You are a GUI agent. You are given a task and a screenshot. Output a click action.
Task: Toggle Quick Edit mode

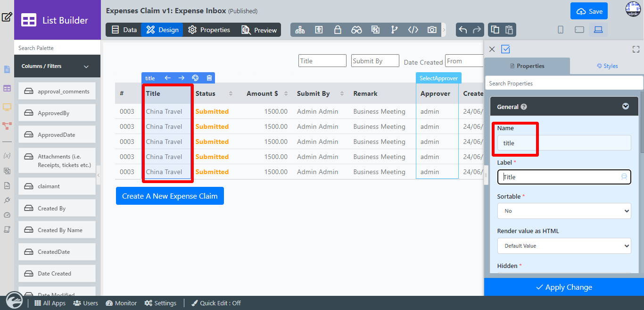(216, 303)
